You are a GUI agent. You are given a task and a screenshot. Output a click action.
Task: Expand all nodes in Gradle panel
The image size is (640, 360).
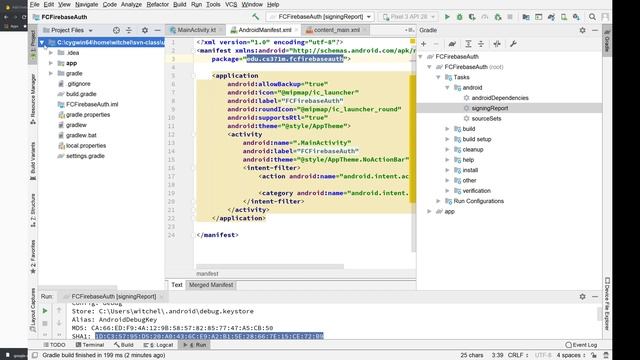pos(469,44)
